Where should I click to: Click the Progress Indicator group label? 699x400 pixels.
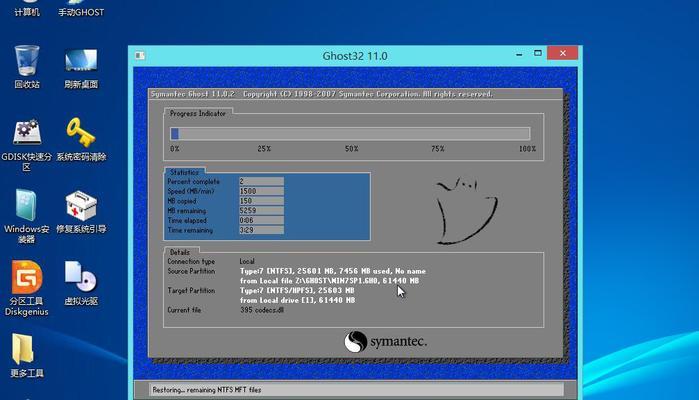(x=197, y=114)
